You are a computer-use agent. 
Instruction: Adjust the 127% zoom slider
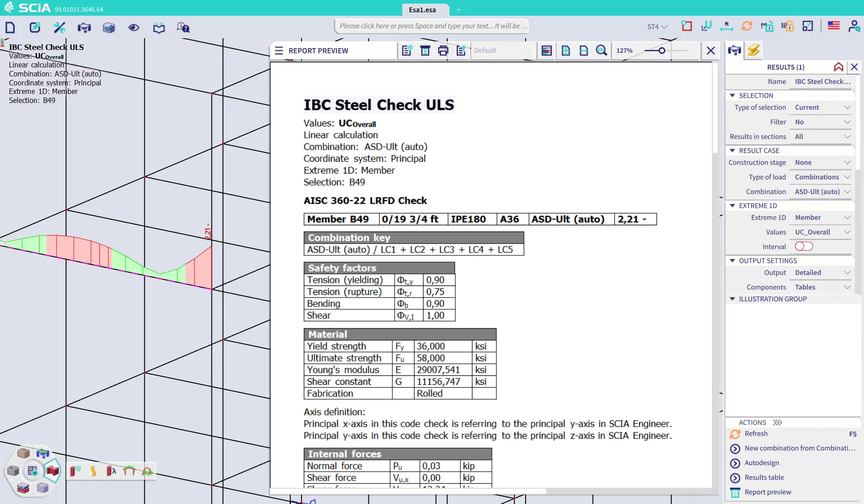coord(661,50)
